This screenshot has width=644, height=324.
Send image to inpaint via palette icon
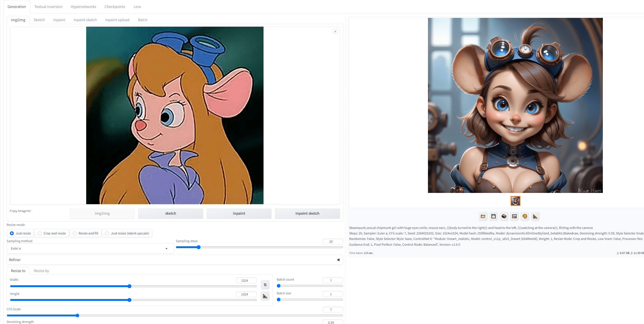click(x=525, y=216)
